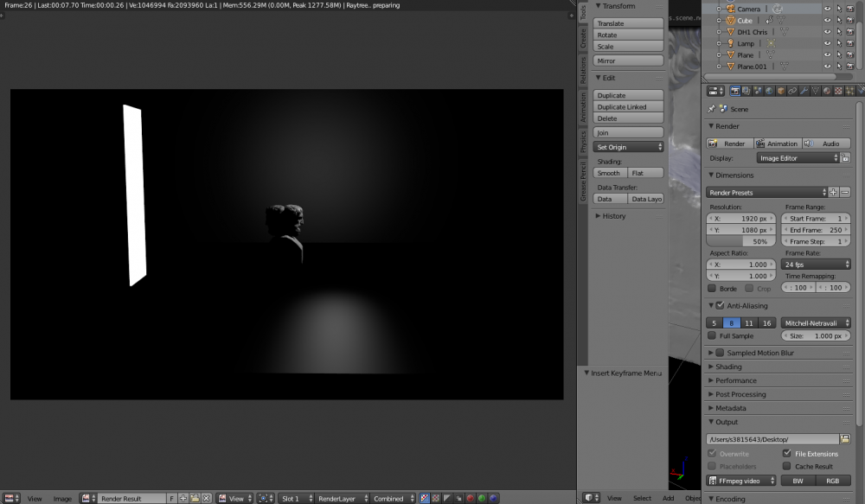Switch to the Create tab in tool shelf
Screen dimensions: 865x504
click(x=584, y=37)
